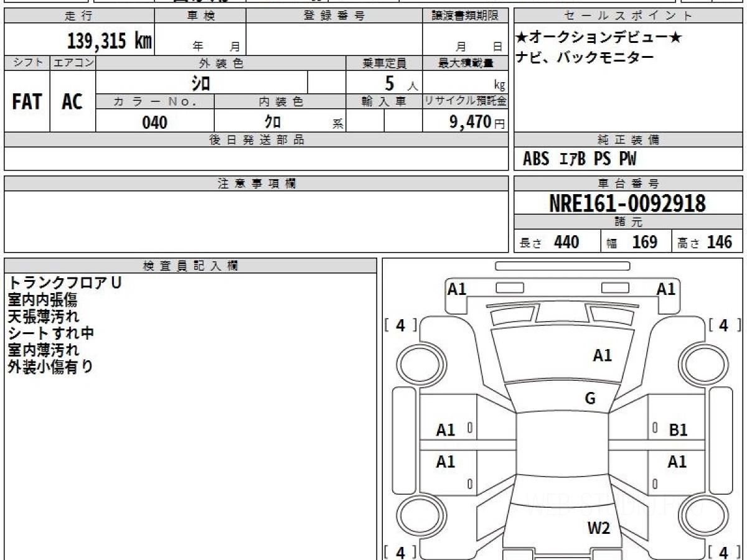Click the 外装色 exterior color header
The image size is (747, 560).
pos(221,63)
